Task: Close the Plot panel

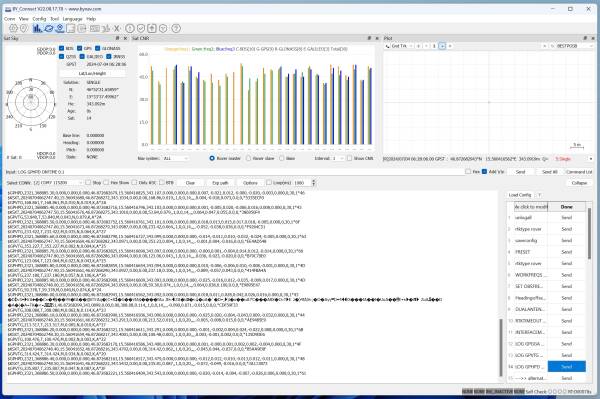Action: (593, 38)
